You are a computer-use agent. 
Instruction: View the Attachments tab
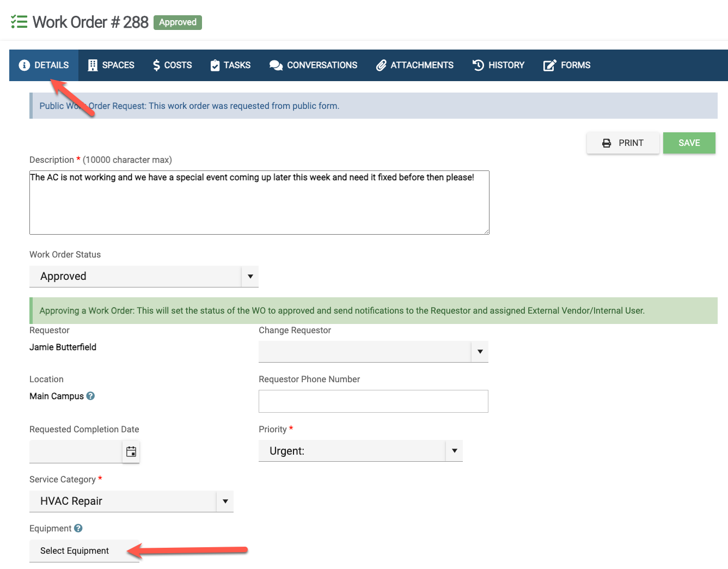pos(415,65)
